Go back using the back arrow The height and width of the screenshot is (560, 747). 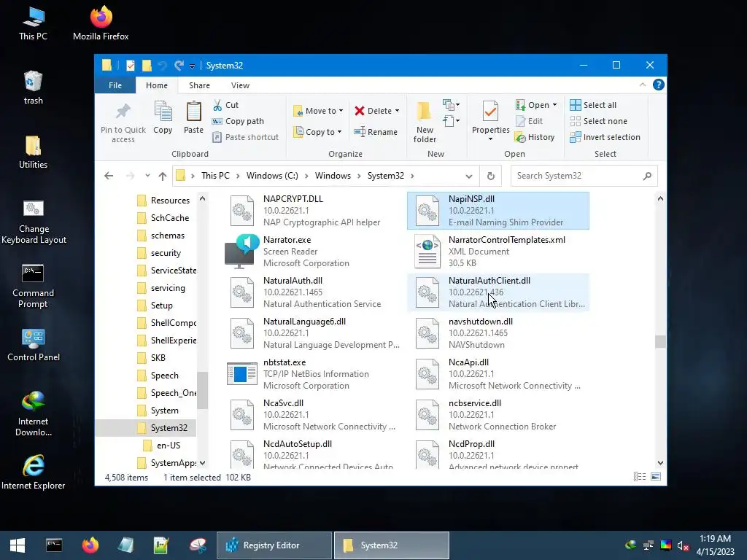click(109, 176)
